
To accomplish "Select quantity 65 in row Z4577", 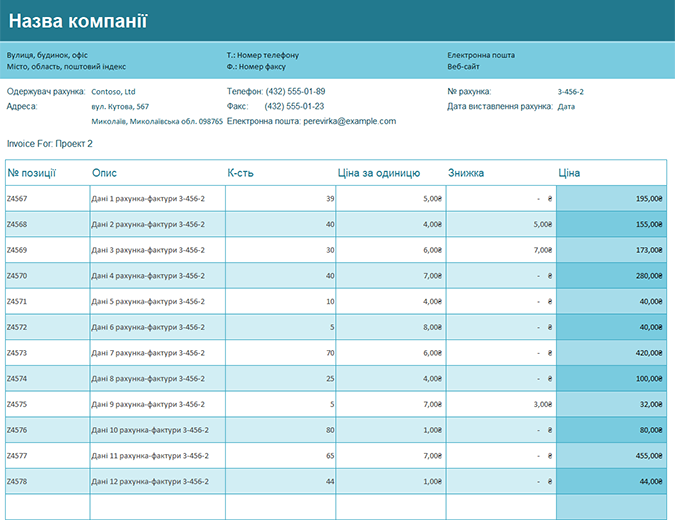I will pyautogui.click(x=280, y=455).
